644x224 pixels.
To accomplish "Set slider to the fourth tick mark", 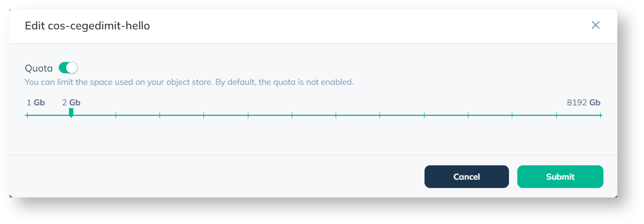I will click(x=159, y=115).
